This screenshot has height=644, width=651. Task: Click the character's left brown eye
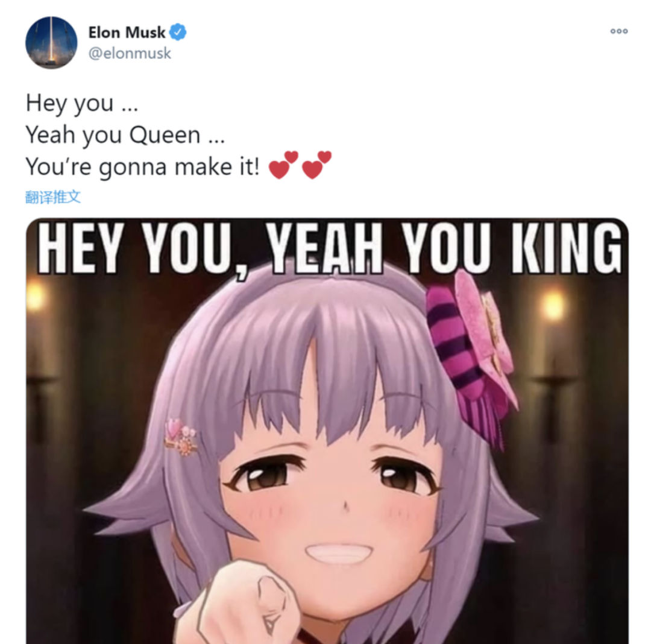(266, 474)
